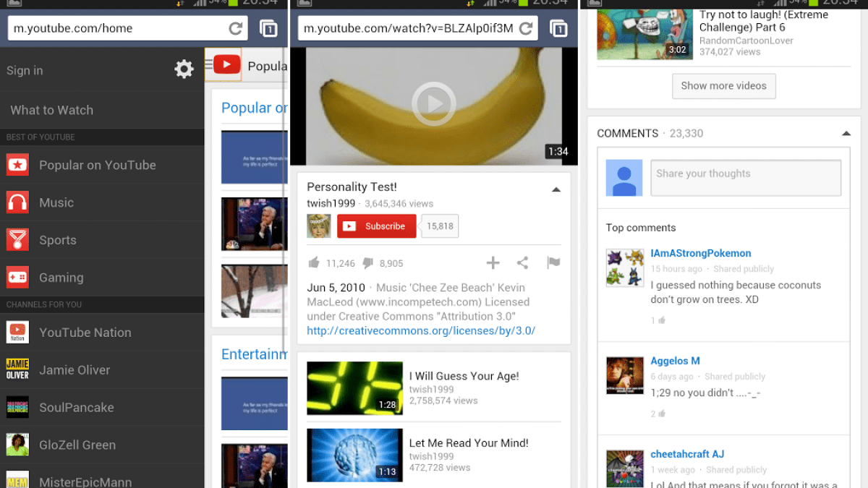Image resolution: width=868 pixels, height=488 pixels.
Task: Click the thumbs up like icon
Action: (314, 263)
